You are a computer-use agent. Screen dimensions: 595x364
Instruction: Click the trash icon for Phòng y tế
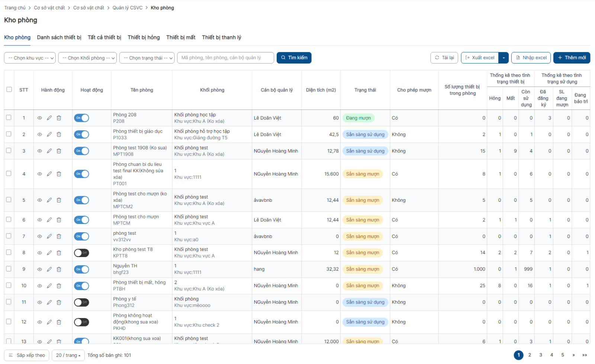coord(59,302)
